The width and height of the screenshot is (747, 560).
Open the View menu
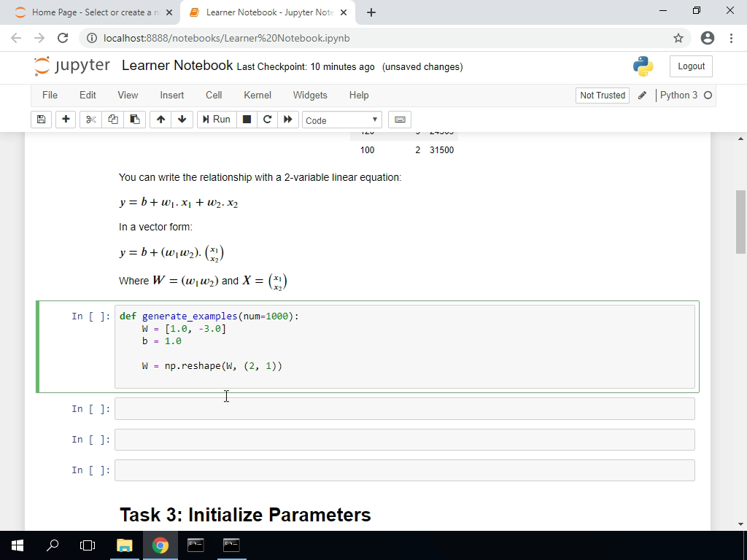click(x=128, y=96)
